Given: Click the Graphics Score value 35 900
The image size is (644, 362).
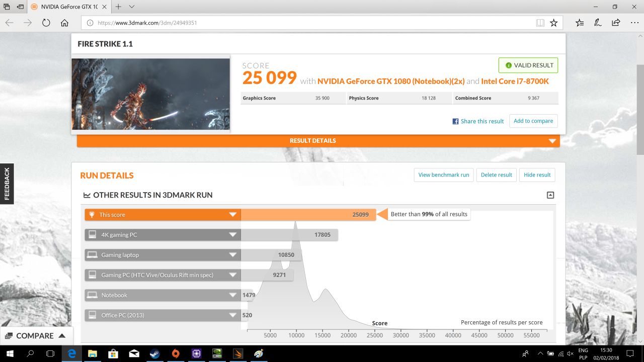Looking at the screenshot, I should (323, 98).
